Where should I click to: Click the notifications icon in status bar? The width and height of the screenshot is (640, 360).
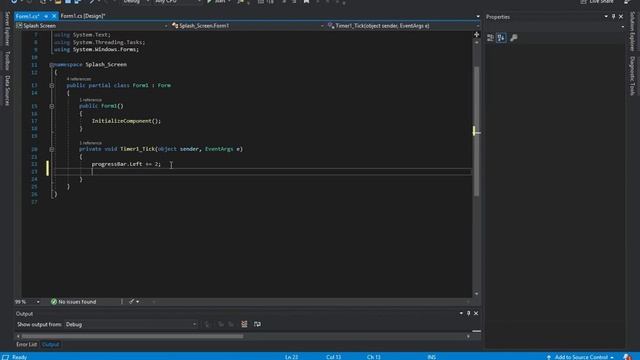click(x=627, y=357)
